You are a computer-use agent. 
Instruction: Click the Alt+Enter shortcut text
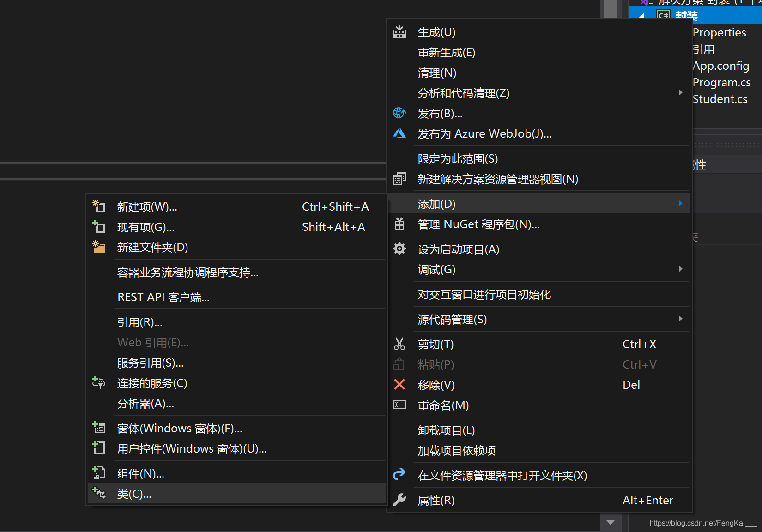647,500
